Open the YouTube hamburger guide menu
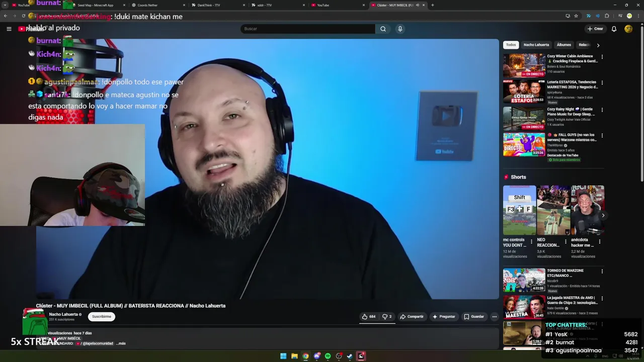The height and width of the screenshot is (362, 644). pos(9,29)
